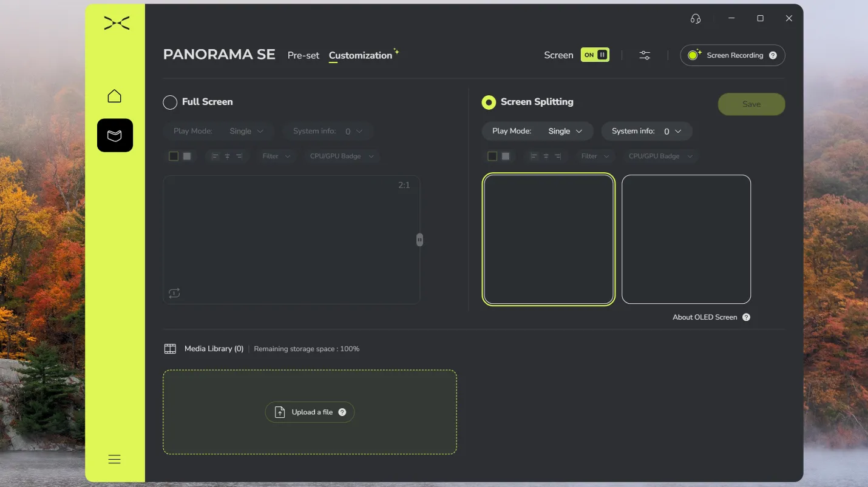Click the loop icon in Full Screen preview

(174, 293)
